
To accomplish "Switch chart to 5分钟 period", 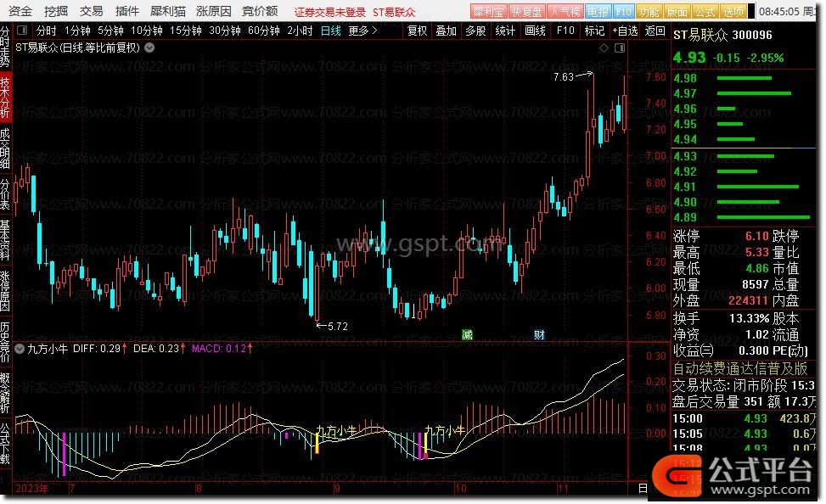I will [110, 31].
